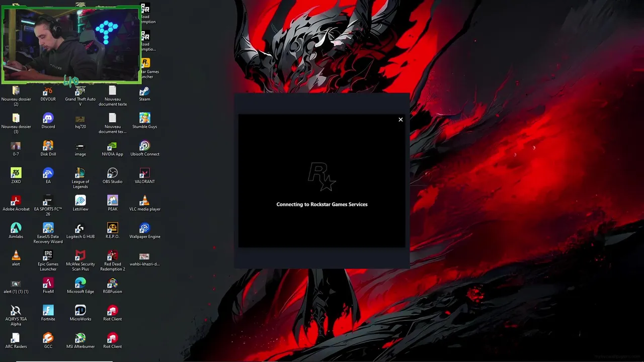Launch the Red Dead Redemption 2 shortcut

click(x=112, y=261)
